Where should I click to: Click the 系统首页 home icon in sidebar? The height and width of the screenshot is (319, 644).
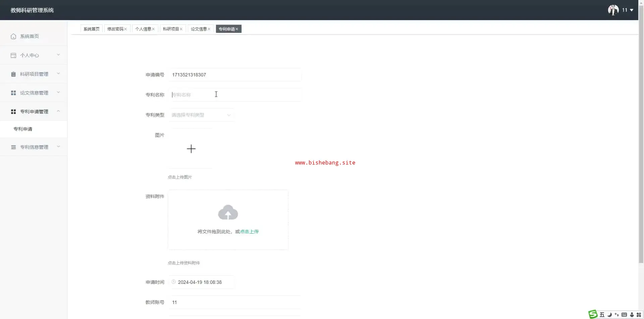pyautogui.click(x=13, y=36)
